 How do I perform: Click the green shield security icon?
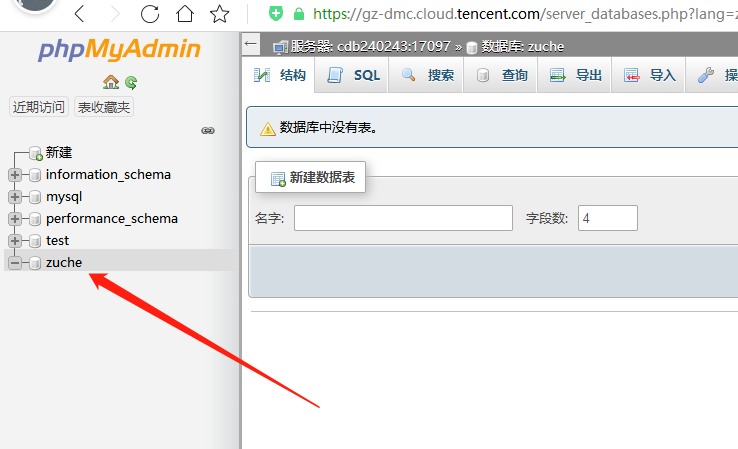click(276, 13)
